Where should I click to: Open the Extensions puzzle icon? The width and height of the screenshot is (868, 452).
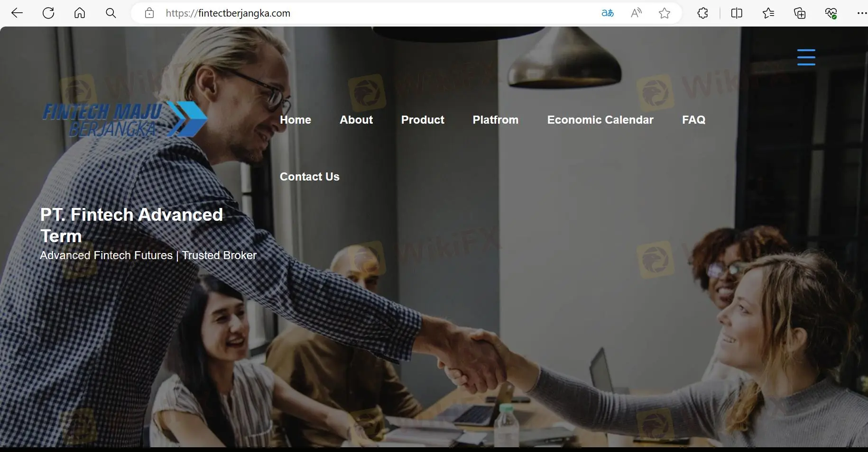pyautogui.click(x=703, y=13)
